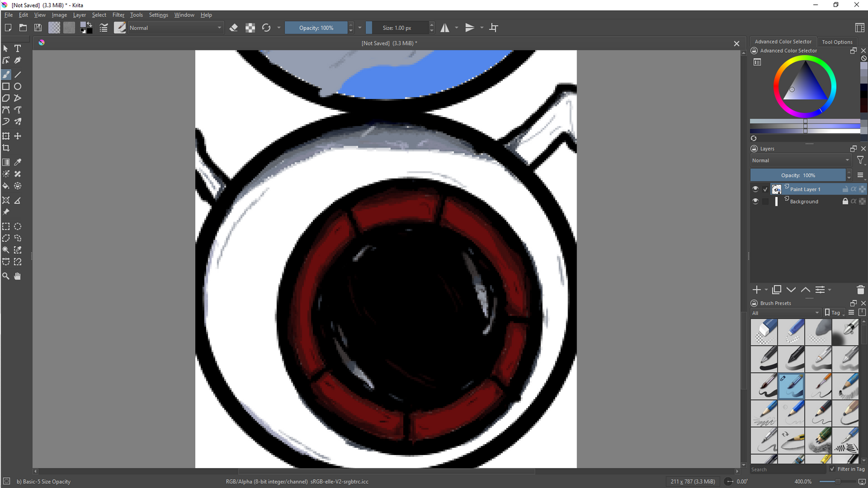The image size is (868, 488).
Task: Pick a color with the Color Sampler tool
Action: [x=17, y=162]
